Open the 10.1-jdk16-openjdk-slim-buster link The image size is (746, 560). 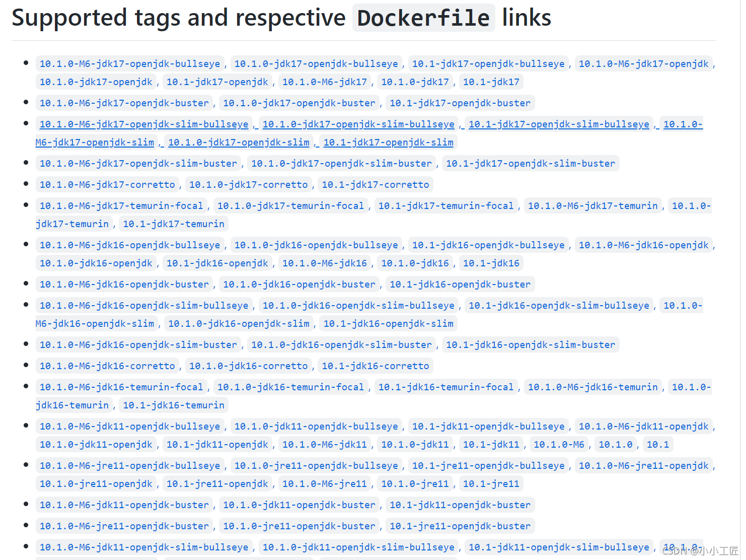[x=531, y=345]
